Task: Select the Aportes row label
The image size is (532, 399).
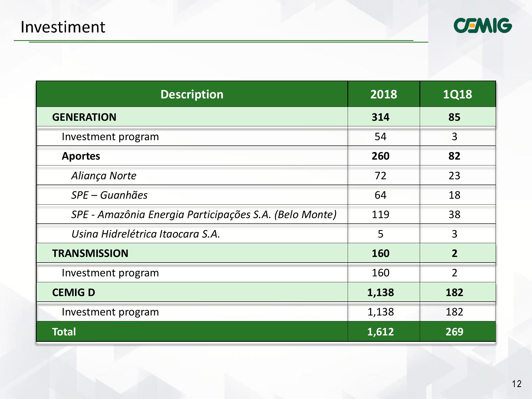Action: pos(81,156)
